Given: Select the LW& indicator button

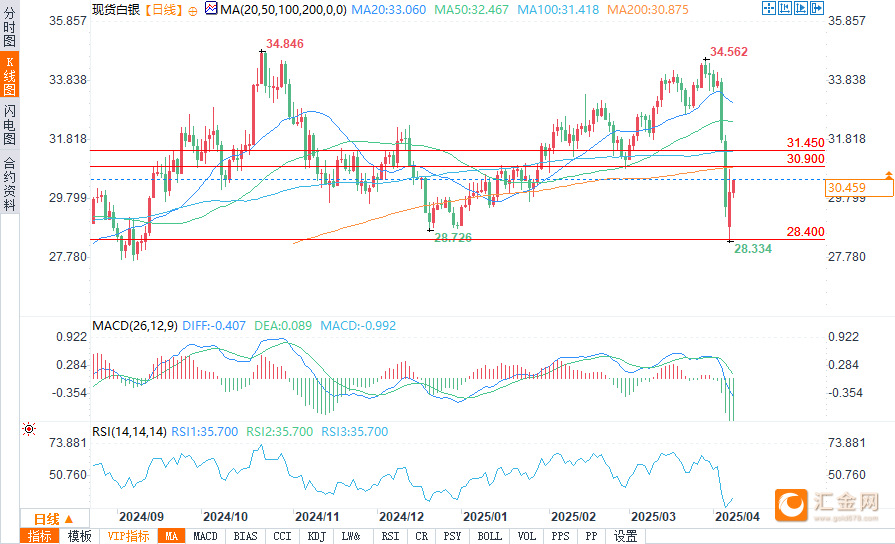Looking at the screenshot, I should click(x=351, y=536).
